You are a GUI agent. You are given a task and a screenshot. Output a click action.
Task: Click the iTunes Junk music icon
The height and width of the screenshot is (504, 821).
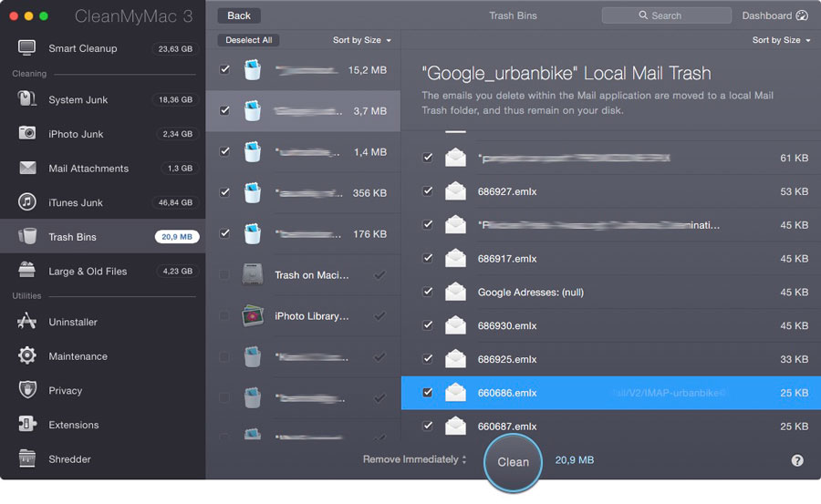coord(27,202)
